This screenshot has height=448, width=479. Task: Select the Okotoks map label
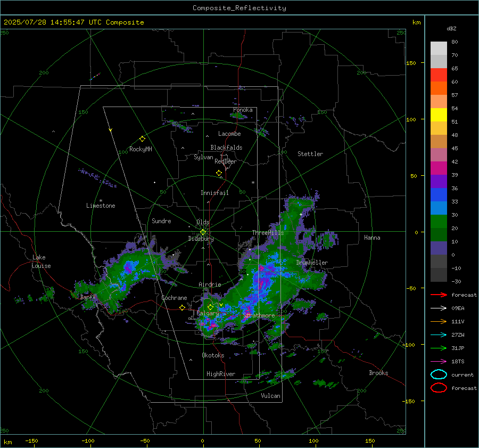click(x=213, y=355)
